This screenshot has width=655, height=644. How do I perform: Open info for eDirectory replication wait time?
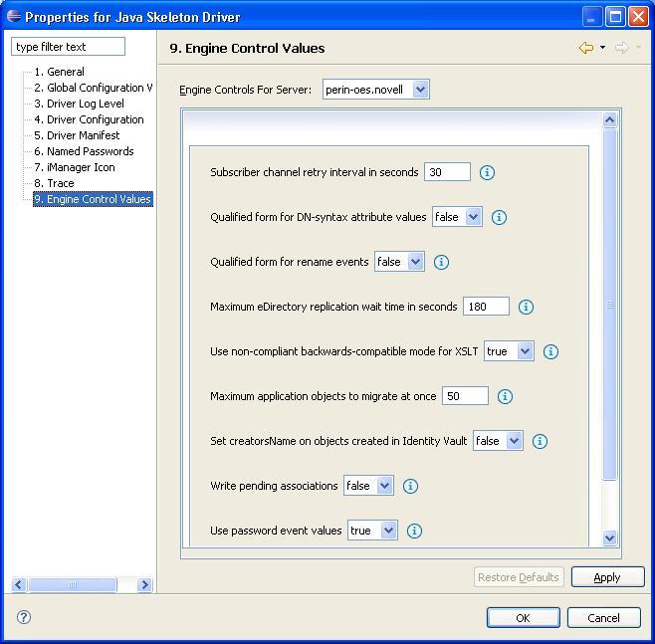coord(526,307)
